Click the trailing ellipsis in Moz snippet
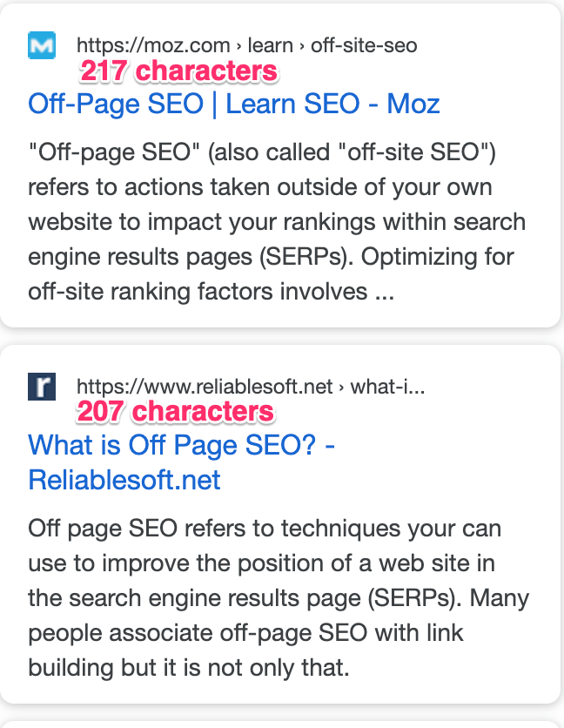Viewport: 564px width, 728px height. [384, 293]
